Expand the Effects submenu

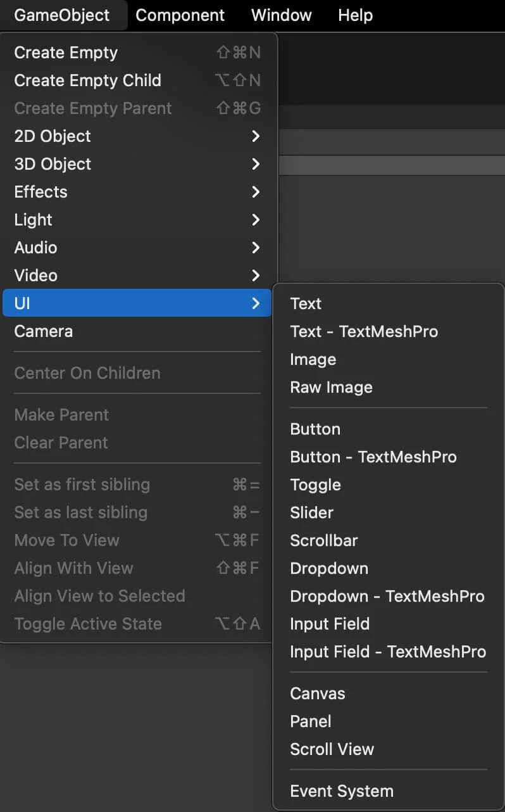pos(137,192)
